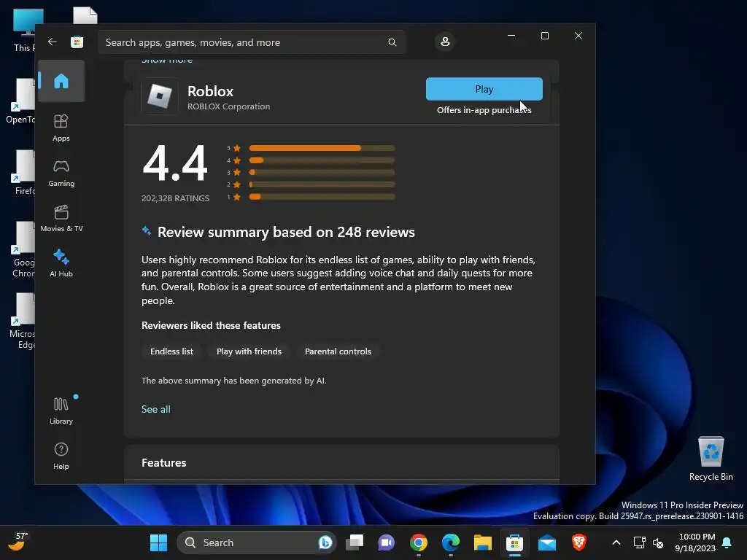Expand the hidden system tray icons chevron
This screenshot has width=747, height=560.
click(616, 542)
